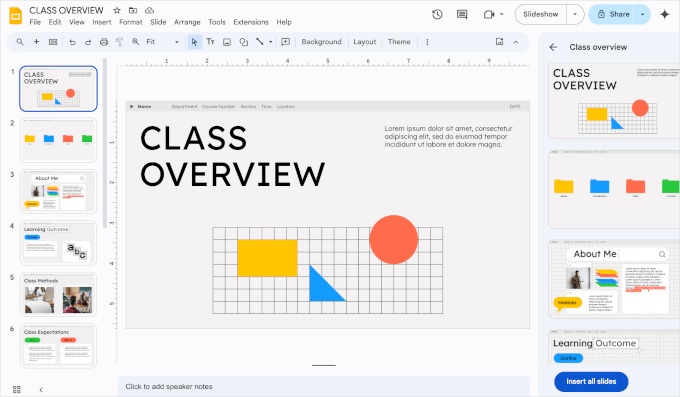This screenshot has height=397, width=680.
Task: Start the Slideshow
Action: tap(541, 14)
